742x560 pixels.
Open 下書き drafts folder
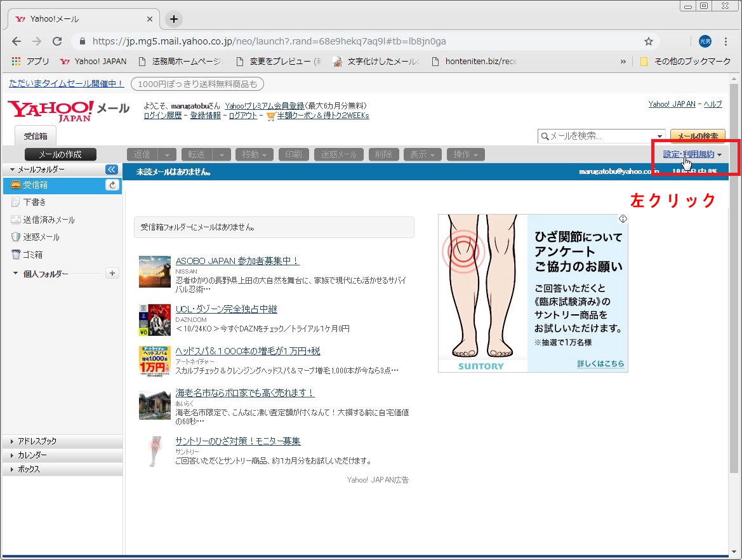click(x=34, y=203)
